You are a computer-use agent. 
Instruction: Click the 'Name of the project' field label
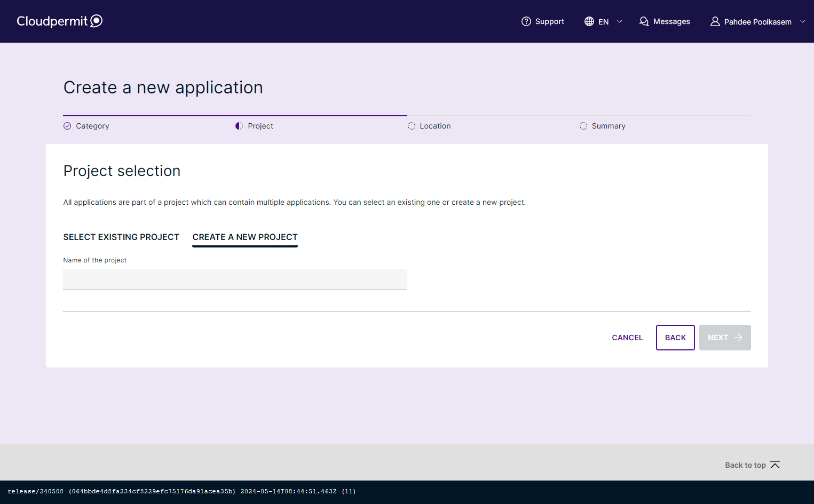point(95,260)
